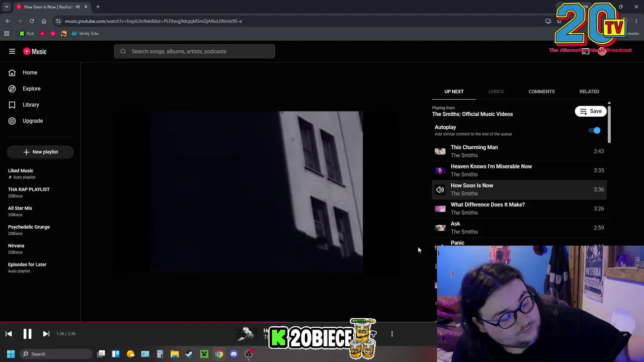Open the YouTube Music bookmark icon
This screenshot has width=644, height=362.
click(x=53, y=34)
